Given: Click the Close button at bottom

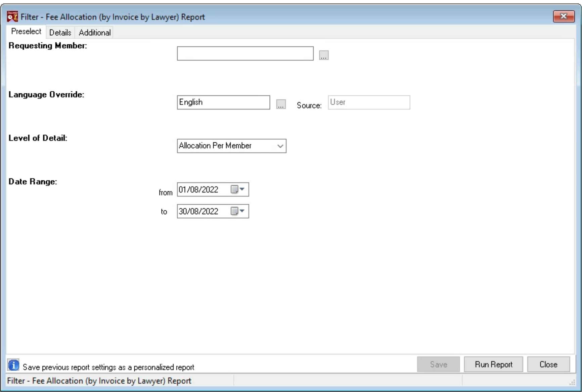Looking at the screenshot, I should point(548,364).
